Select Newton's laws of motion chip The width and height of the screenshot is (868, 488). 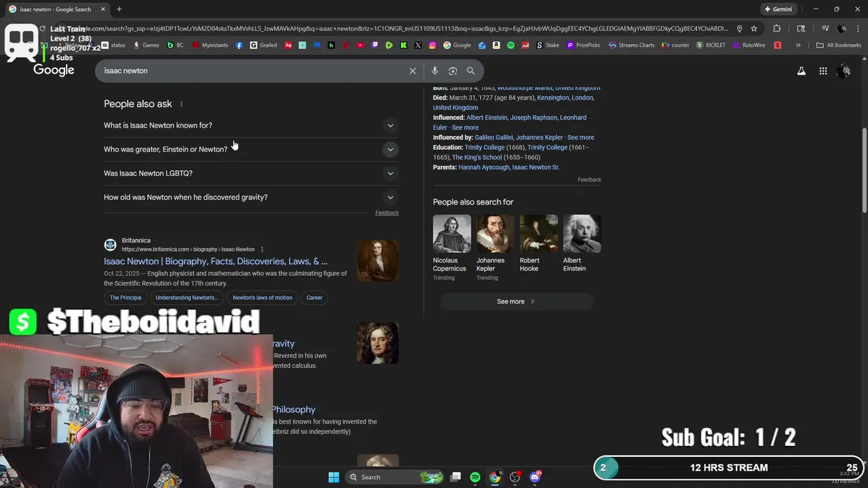(x=262, y=298)
